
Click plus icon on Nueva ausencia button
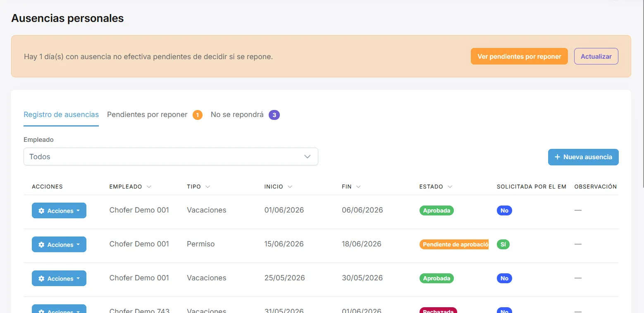pos(557,157)
